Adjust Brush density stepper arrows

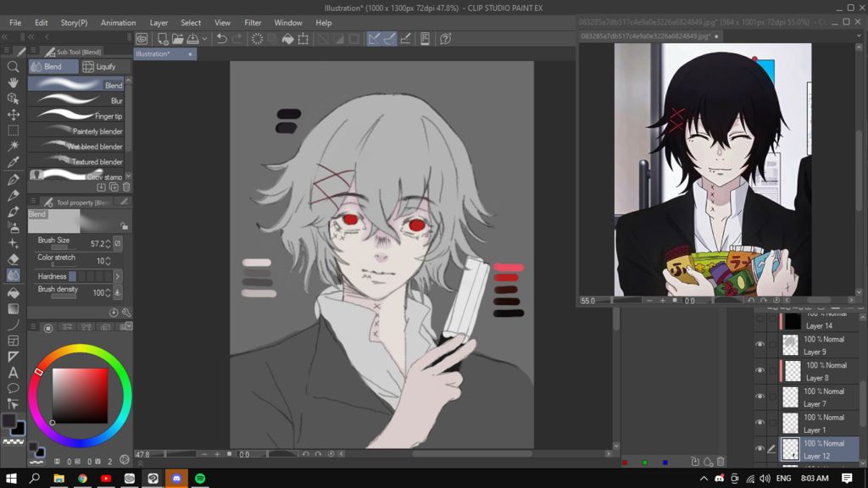click(x=108, y=292)
